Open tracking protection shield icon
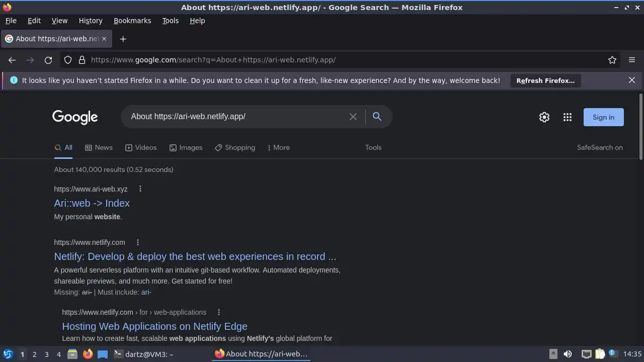The width and height of the screenshot is (644, 362). [68, 60]
